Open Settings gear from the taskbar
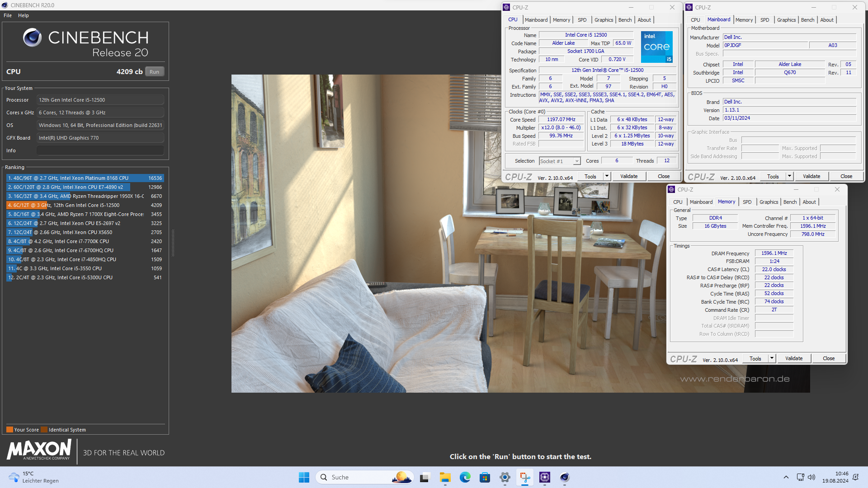868x488 pixels. (x=505, y=477)
